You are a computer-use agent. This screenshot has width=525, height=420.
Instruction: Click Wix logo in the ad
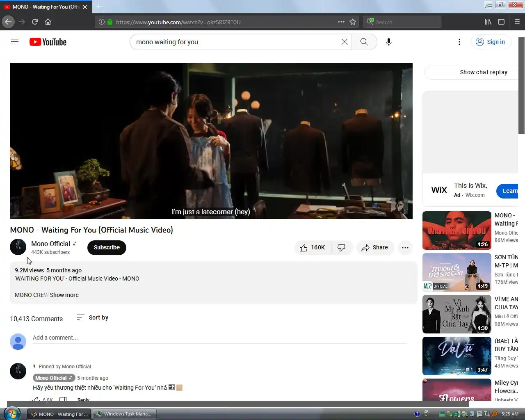click(x=439, y=190)
